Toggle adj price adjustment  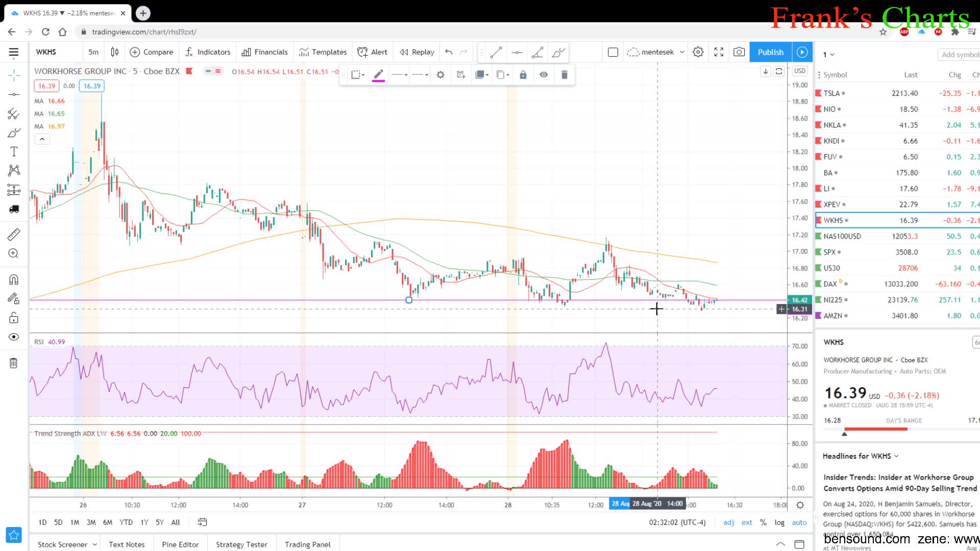click(x=729, y=522)
